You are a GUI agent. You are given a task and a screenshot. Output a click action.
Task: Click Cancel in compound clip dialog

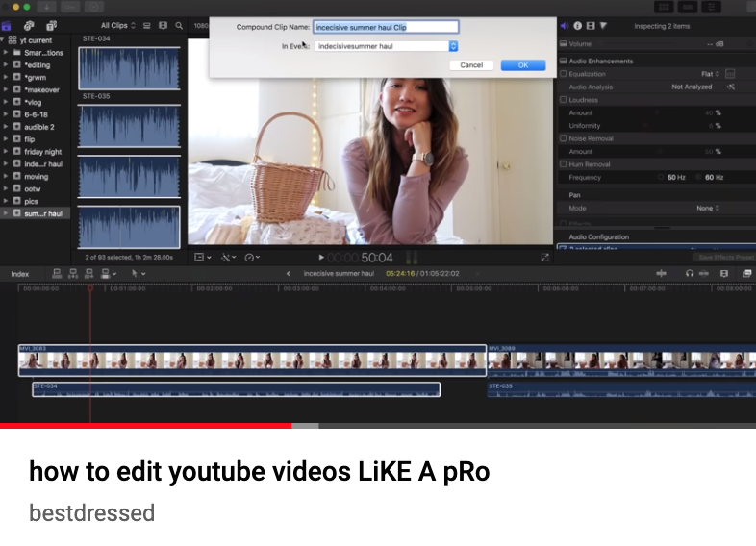click(x=471, y=65)
